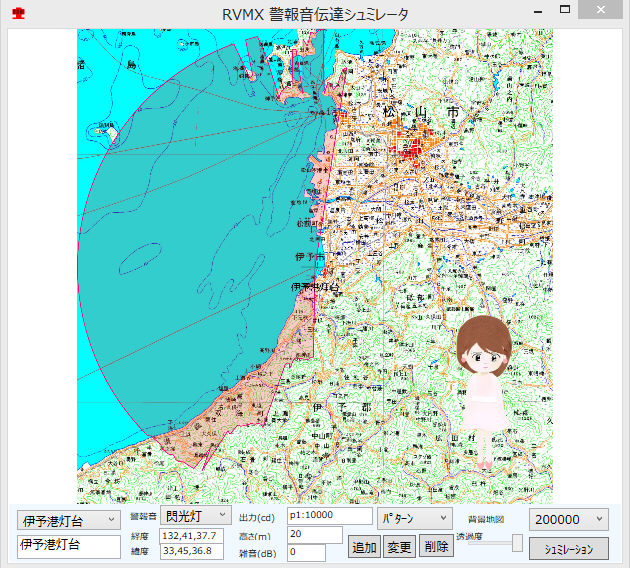The width and height of the screenshot is (630, 568).
Task: Open the 閃光灯 alarm type dropdown
Action: 197,516
